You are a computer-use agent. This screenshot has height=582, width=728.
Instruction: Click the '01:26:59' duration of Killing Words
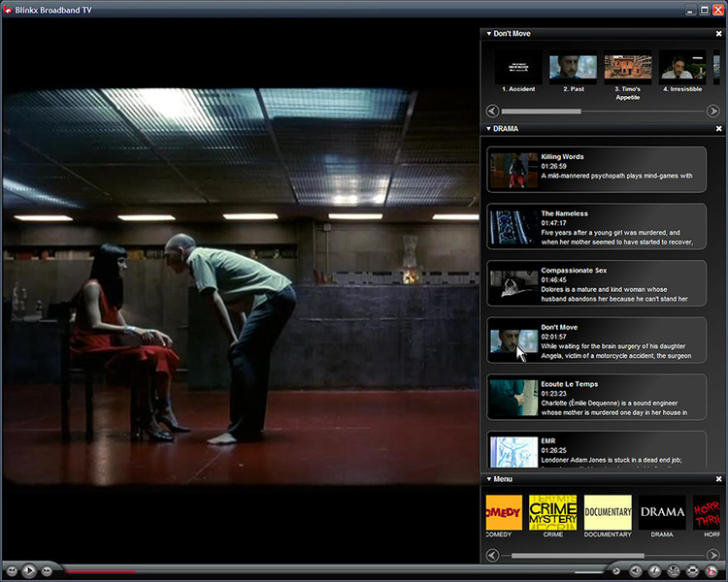(553, 166)
